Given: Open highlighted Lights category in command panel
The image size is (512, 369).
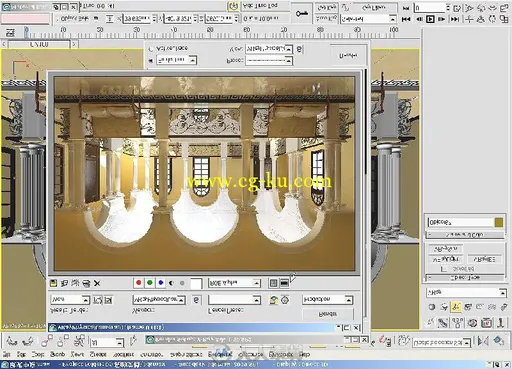Looking at the screenshot, I should click(x=456, y=307).
